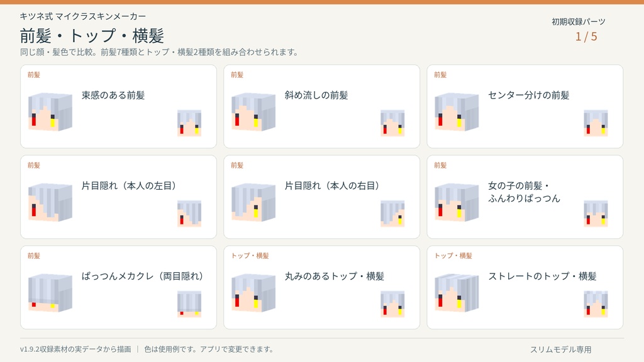The width and height of the screenshot is (644, 362).
Task: Click the small front-face preview for センター分けの前髪
Action: coord(596,123)
